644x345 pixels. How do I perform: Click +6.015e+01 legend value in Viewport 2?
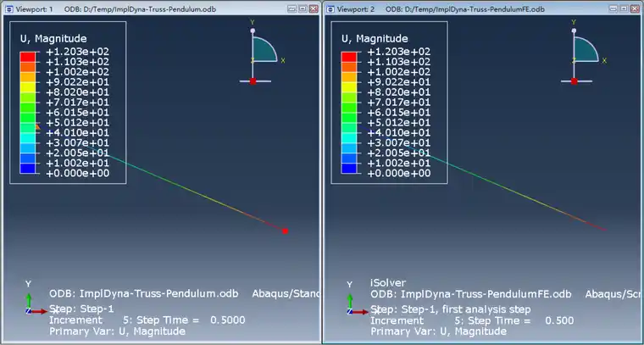pos(399,113)
